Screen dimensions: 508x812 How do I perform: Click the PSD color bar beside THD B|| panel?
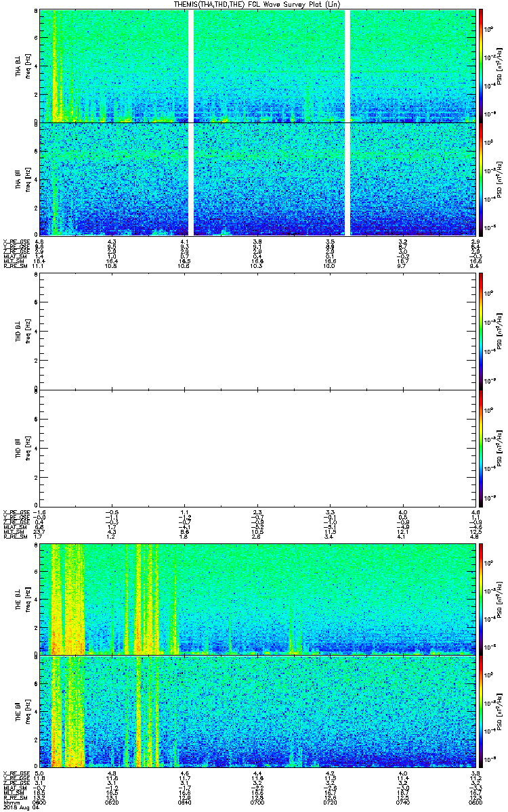coord(482,447)
